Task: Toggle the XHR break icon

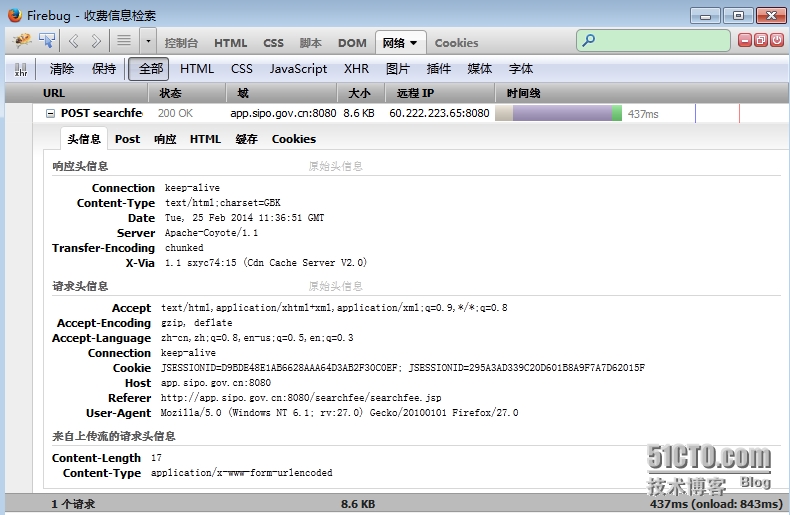Action: click(21, 69)
